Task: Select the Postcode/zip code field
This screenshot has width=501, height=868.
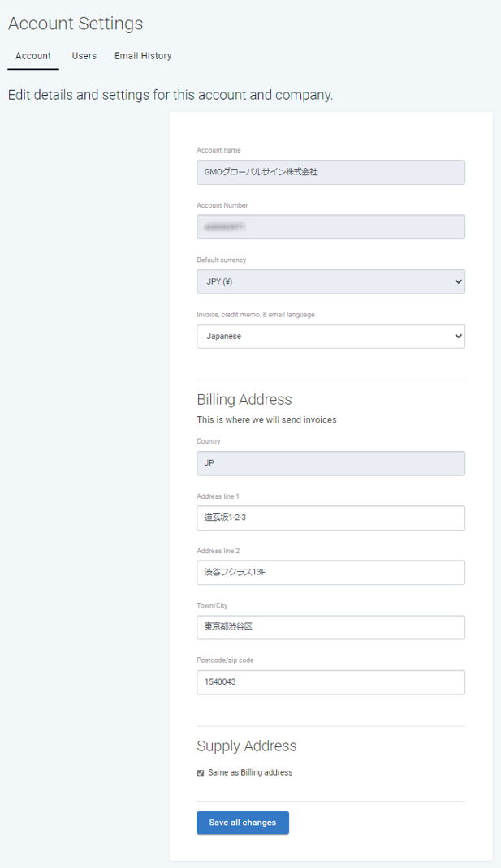Action: (x=330, y=682)
